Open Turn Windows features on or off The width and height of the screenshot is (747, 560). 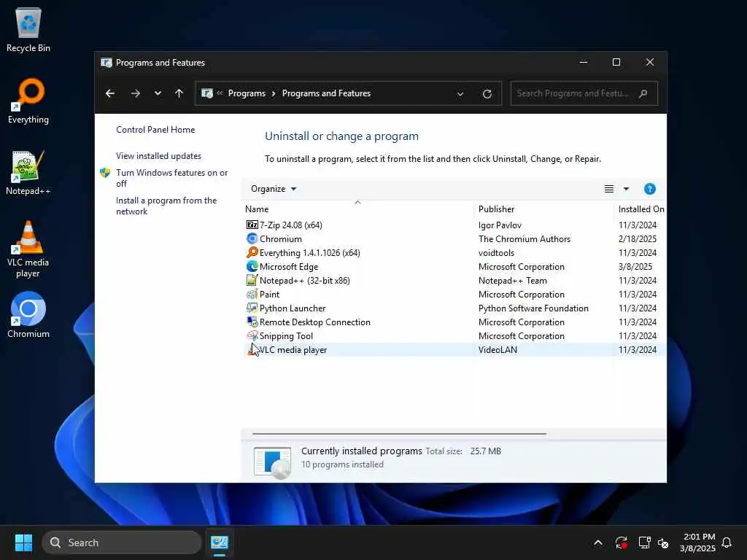(171, 178)
